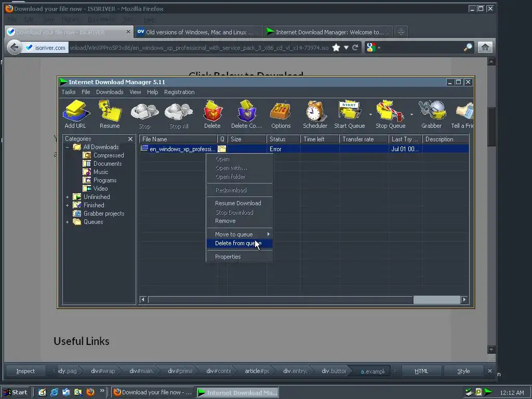Click the Description column header
The height and width of the screenshot is (399, 532).
[x=445, y=139]
